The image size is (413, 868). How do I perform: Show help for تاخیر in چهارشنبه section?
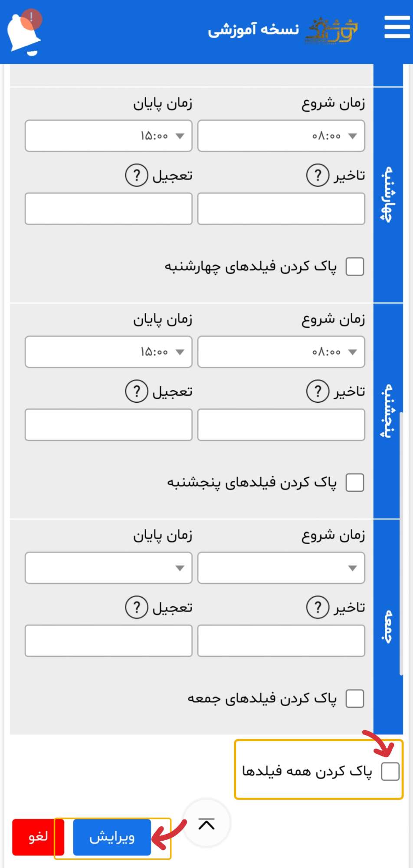[318, 175]
